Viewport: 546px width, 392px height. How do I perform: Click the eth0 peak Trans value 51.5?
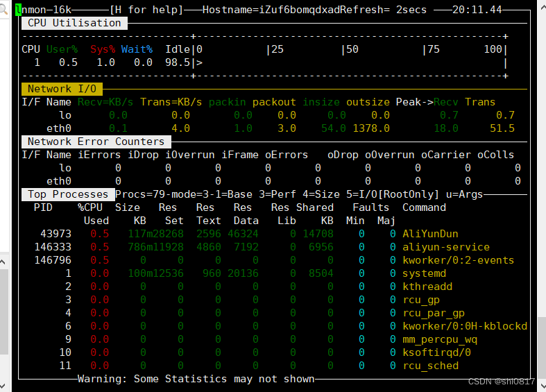click(x=502, y=128)
